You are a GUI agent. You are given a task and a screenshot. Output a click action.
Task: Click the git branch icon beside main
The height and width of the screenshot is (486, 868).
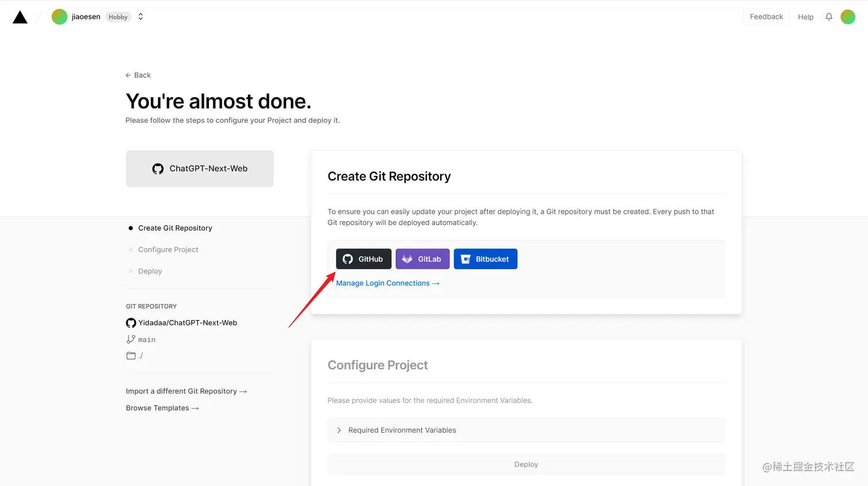131,339
